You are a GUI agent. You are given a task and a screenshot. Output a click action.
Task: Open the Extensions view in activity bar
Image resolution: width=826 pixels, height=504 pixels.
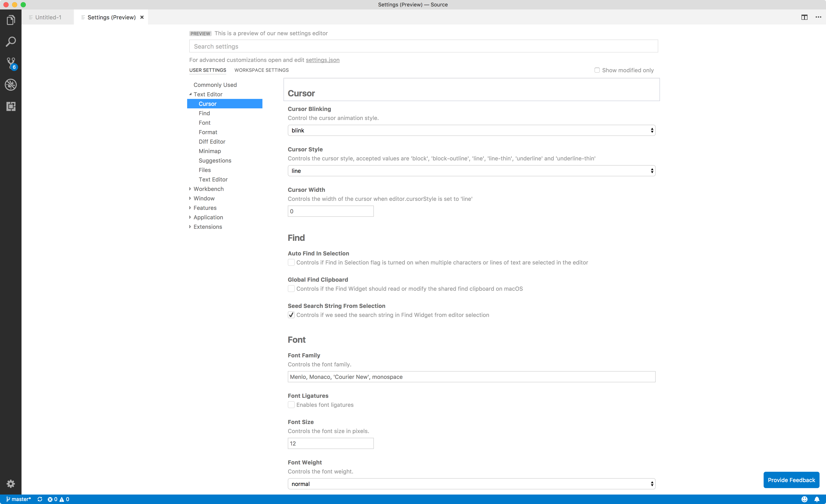click(x=11, y=107)
